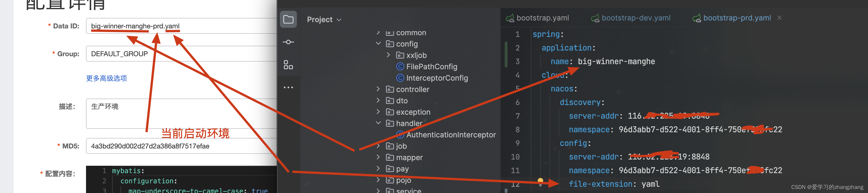Open the Commit tool window icon
868x193 pixels.
pos(288,42)
